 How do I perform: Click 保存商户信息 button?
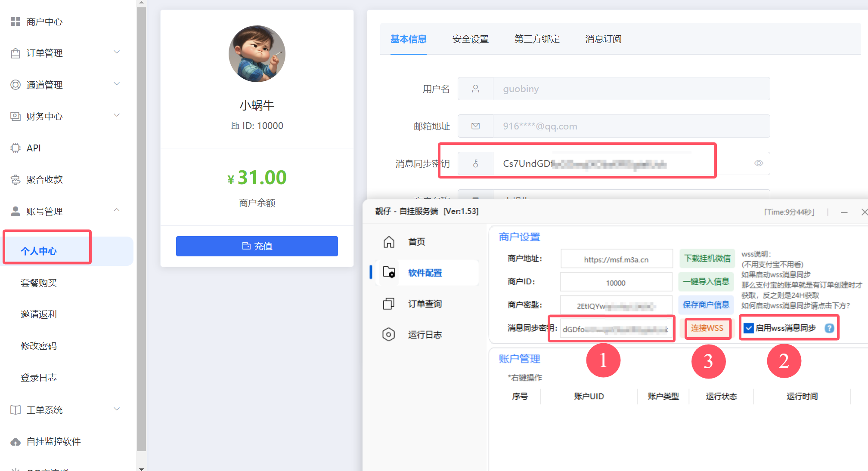tap(706, 305)
